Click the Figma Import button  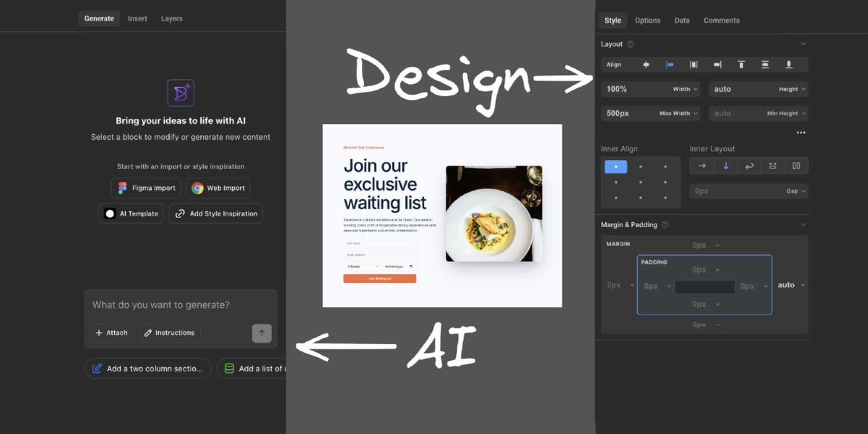[146, 188]
